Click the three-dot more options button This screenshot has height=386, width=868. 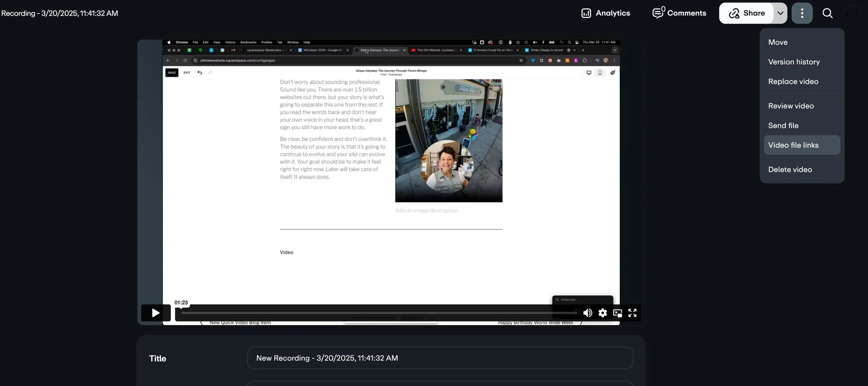point(802,13)
